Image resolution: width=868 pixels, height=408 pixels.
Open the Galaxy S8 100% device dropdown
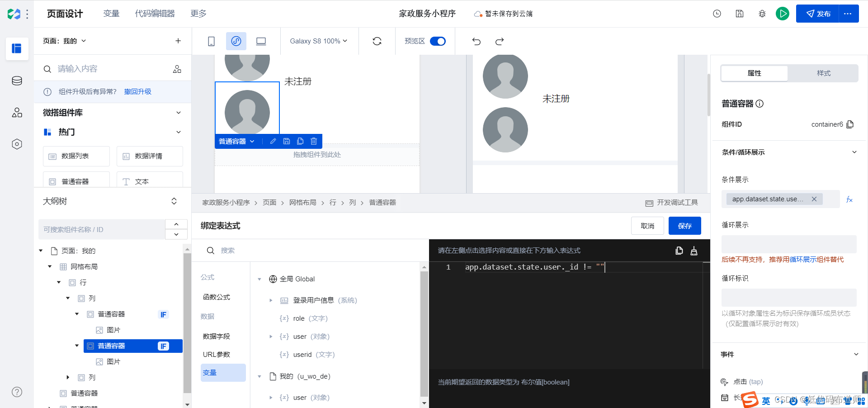319,41
